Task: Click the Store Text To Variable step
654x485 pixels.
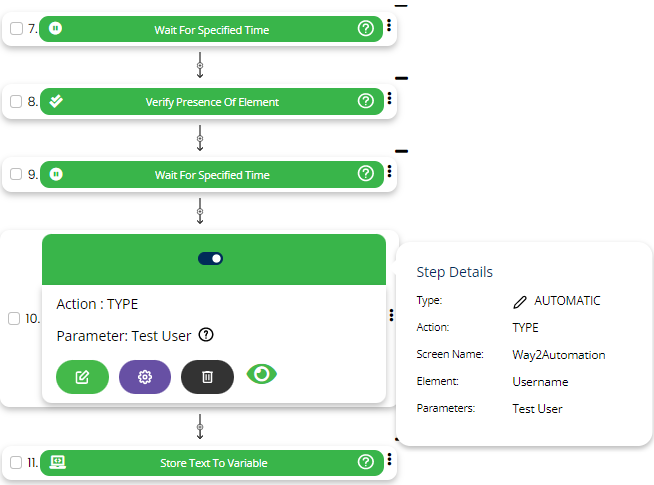Action: click(212, 462)
